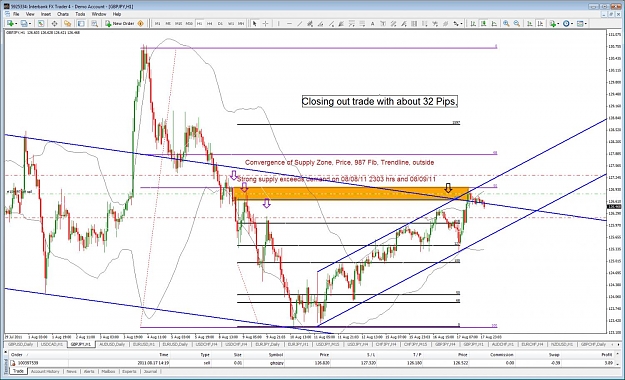Viewport: 625px width, 380px height.
Task: Open the Experts terminal tab
Action: (129, 371)
